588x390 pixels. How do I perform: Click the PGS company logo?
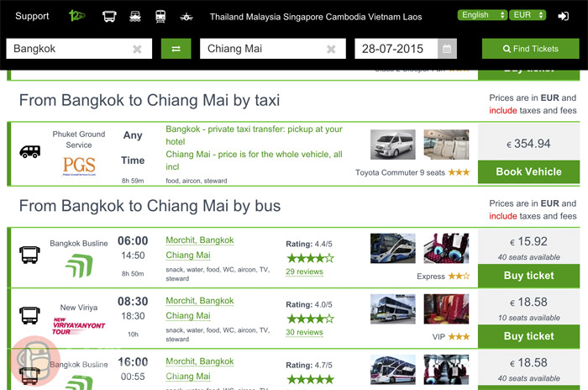tap(79, 166)
